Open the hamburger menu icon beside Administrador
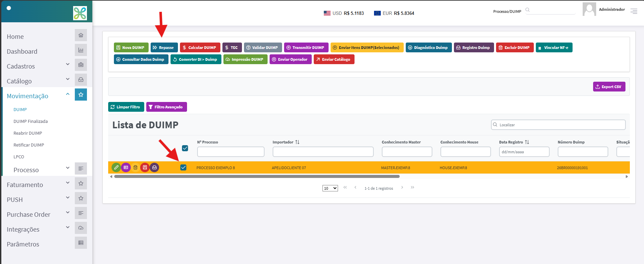Viewport: 644px width, 264px height. [x=634, y=11]
